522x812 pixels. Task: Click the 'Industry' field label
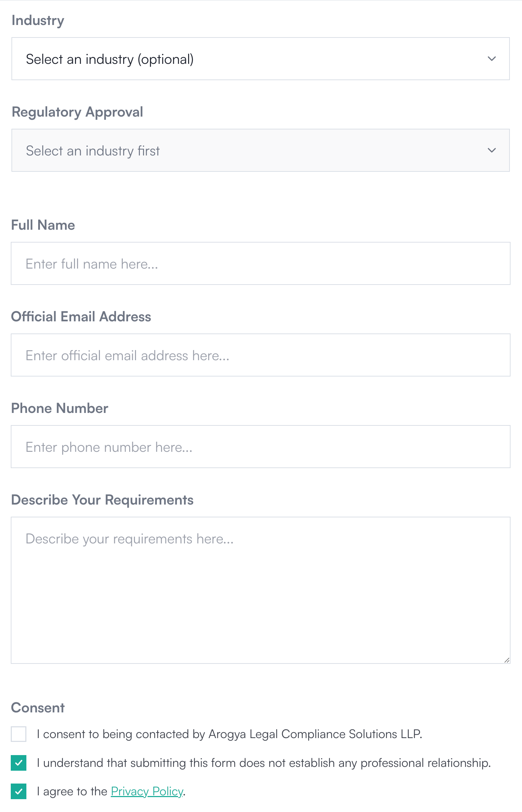pyautogui.click(x=38, y=20)
